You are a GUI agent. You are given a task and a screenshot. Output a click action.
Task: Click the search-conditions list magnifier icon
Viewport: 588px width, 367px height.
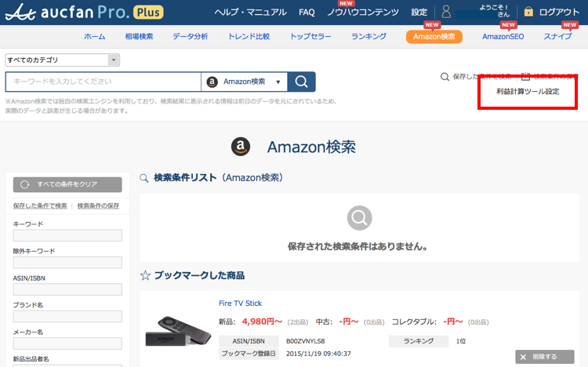click(143, 178)
